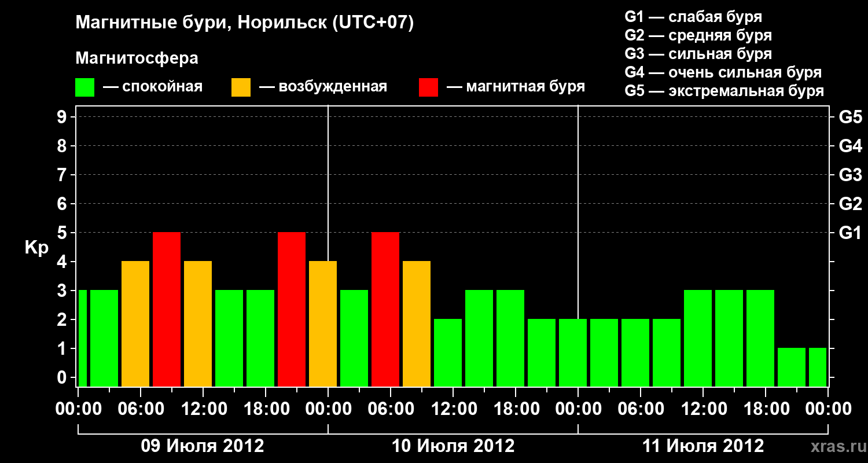868x463 pixels.
Task: Click the '— возбужденная' legend label
Action: click(323, 87)
